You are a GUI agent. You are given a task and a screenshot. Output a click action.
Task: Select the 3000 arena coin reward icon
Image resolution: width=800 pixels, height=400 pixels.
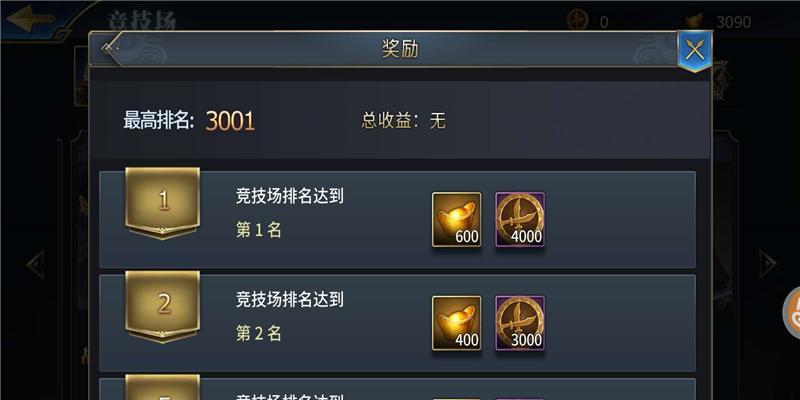(x=520, y=323)
